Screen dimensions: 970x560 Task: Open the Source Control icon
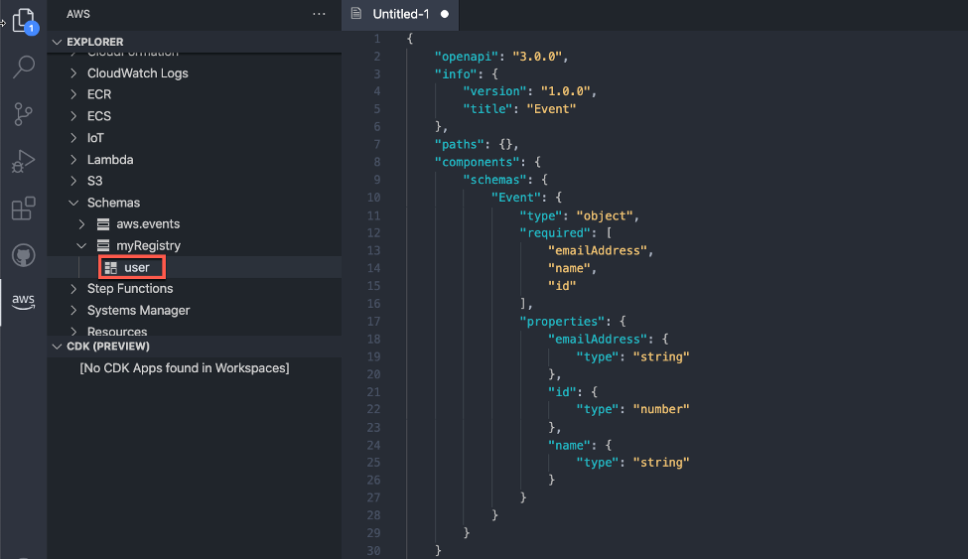click(23, 114)
